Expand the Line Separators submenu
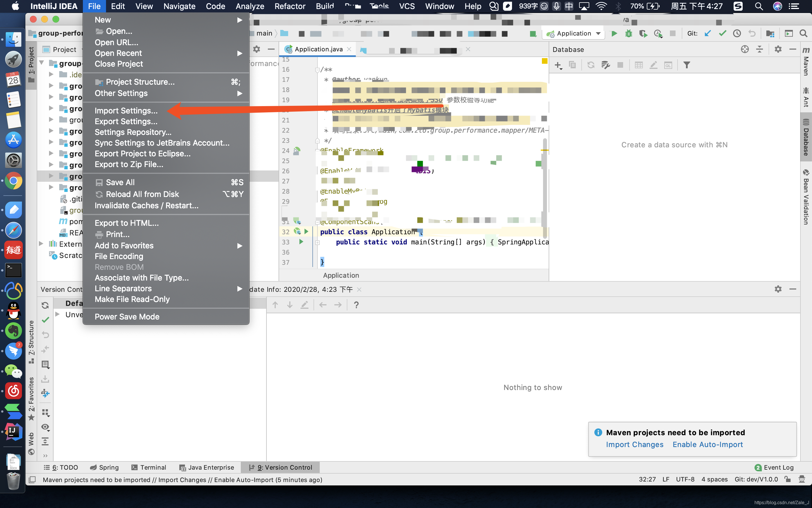Screen dimensions: 812x508 point(166,289)
